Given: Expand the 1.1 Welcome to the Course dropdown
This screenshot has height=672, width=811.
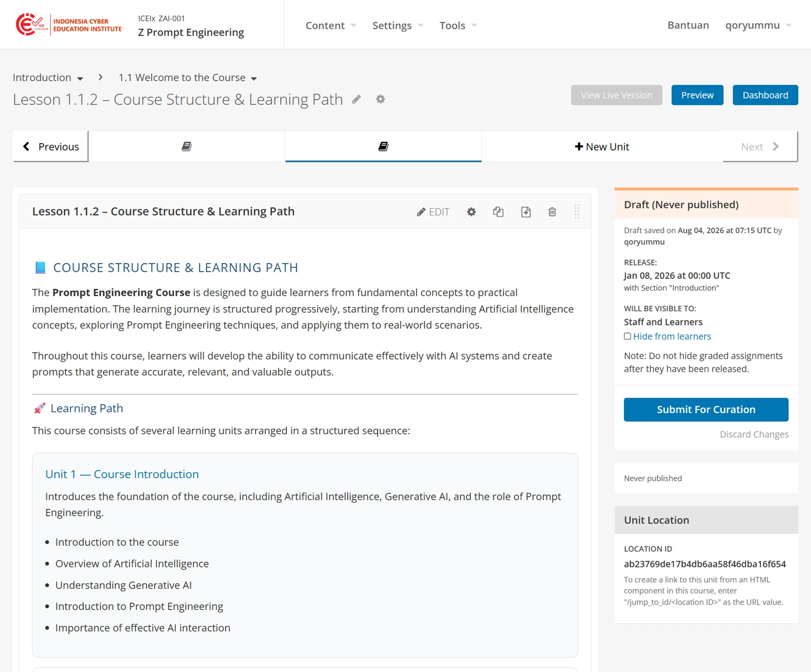Looking at the screenshot, I should click(x=188, y=78).
